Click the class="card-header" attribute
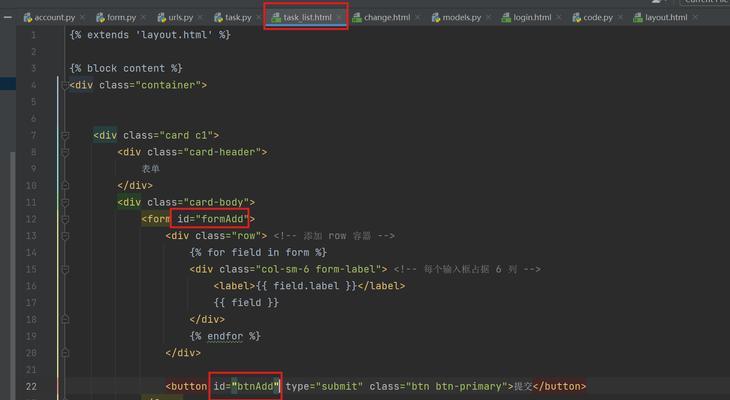 point(204,152)
